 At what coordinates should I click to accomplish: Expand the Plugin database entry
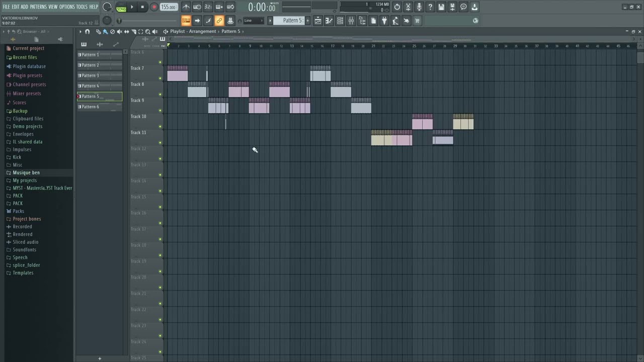(x=29, y=66)
